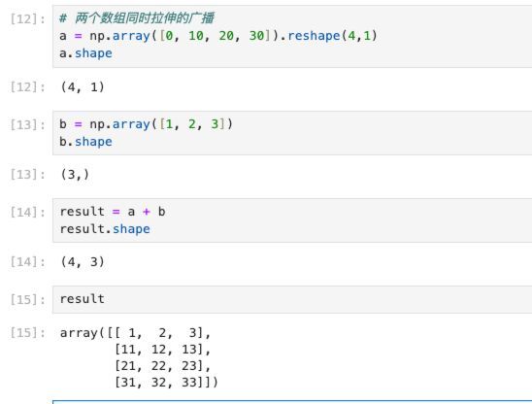
Task: Click the output text (3,)
Action: point(75,175)
